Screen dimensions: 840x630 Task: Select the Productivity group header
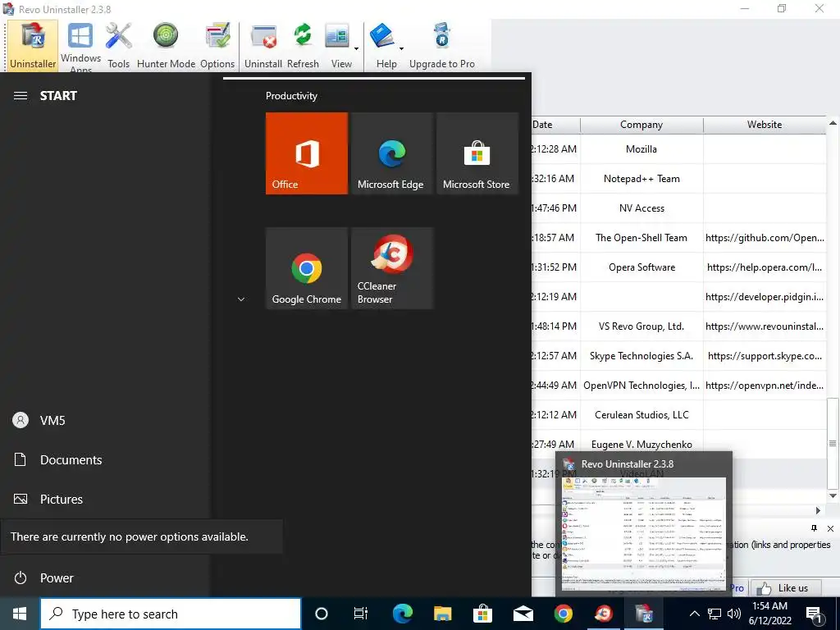tap(291, 96)
